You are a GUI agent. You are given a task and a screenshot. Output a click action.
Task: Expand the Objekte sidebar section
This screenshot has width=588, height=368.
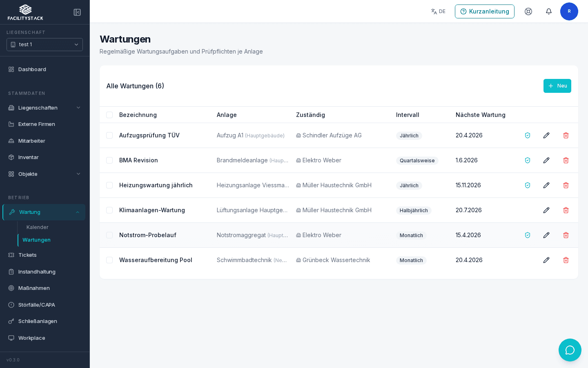tap(45, 174)
